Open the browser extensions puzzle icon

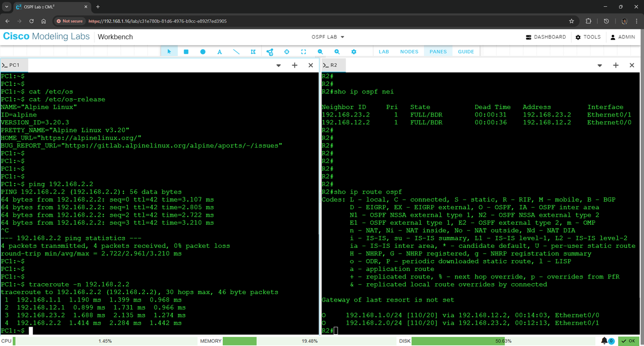pyautogui.click(x=588, y=21)
